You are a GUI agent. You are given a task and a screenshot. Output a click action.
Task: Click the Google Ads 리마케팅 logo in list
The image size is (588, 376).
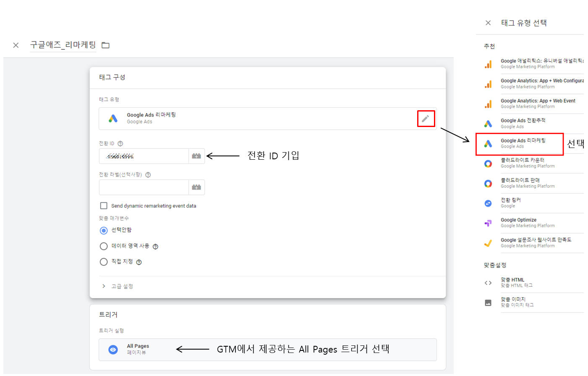[488, 144]
